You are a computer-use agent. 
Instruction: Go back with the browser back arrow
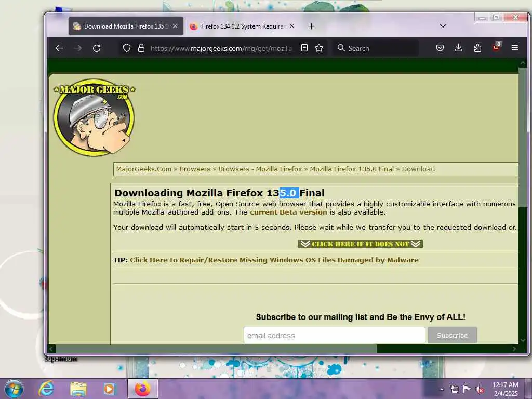(x=59, y=48)
